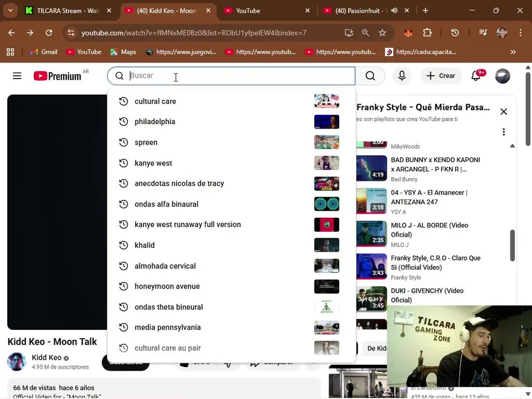The width and height of the screenshot is (532, 399).
Task: Close the Franky Style mix playlist panel
Action: coord(504,111)
